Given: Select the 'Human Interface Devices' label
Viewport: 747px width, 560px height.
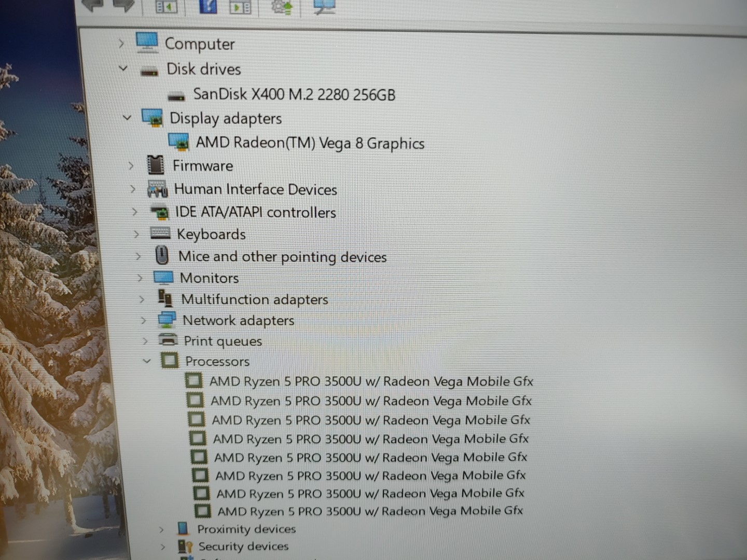Looking at the screenshot, I should [x=255, y=189].
